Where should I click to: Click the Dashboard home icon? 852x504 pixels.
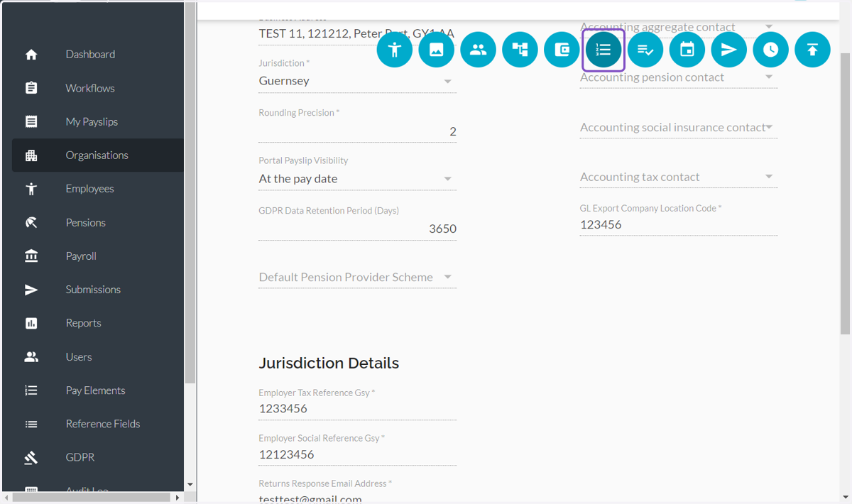(31, 55)
